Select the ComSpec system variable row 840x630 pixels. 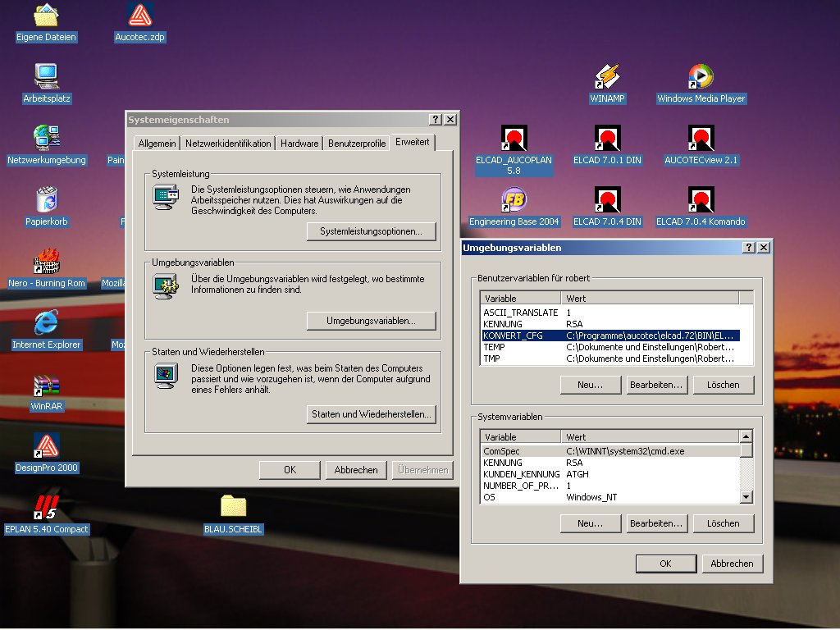pos(610,451)
